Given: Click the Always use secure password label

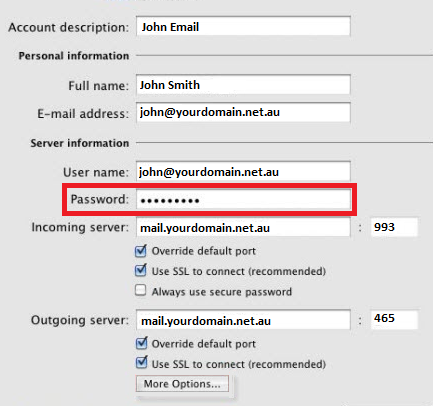Looking at the screenshot, I should tap(222, 292).
